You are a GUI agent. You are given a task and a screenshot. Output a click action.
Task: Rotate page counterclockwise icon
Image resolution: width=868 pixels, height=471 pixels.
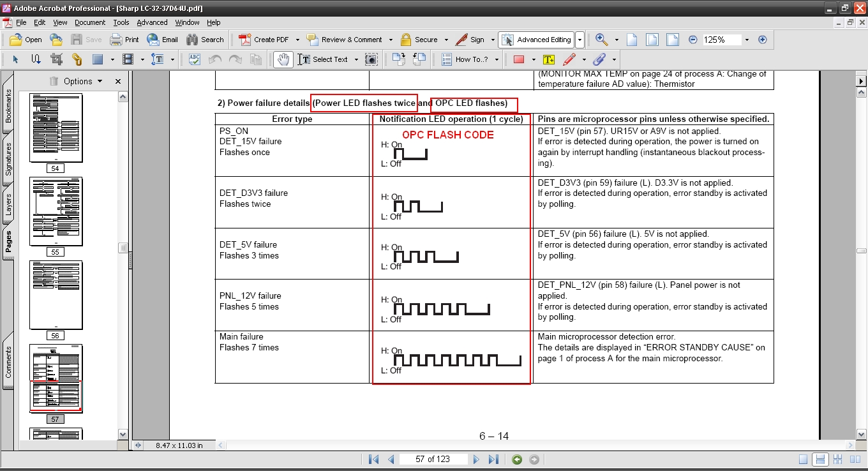[419, 59]
